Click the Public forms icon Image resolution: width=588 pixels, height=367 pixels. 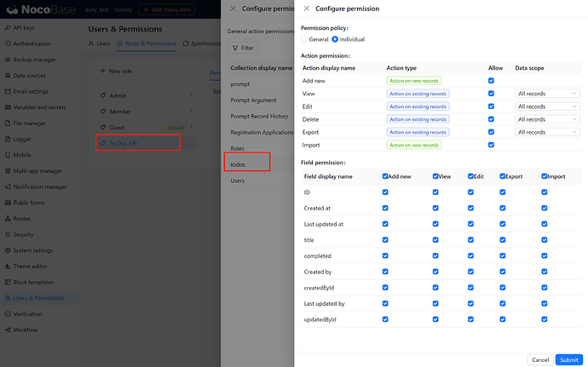(x=8, y=203)
